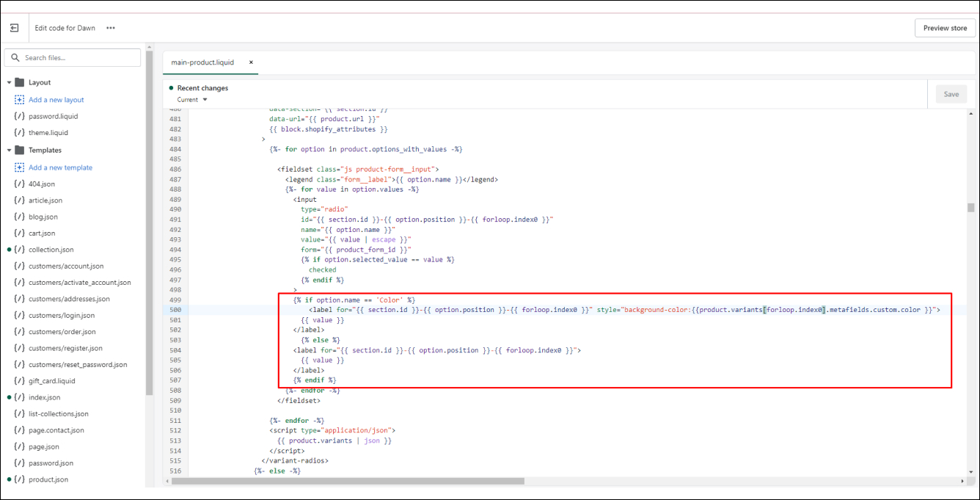980x500 pixels.
Task: Open the three-dot more actions menu
Action: point(111,28)
